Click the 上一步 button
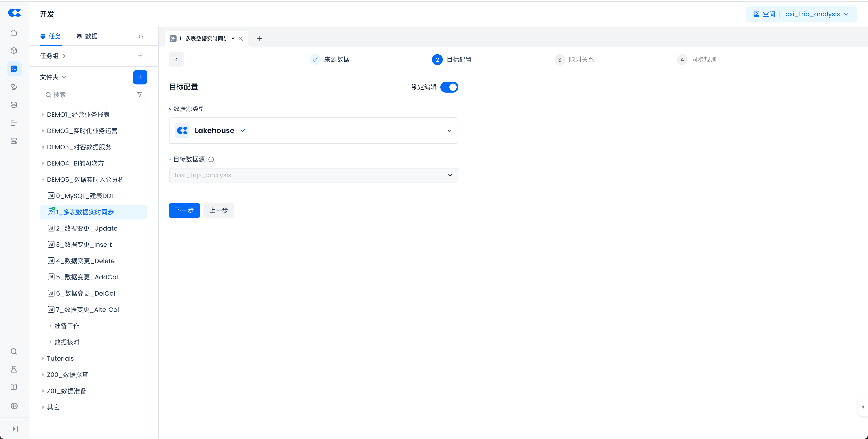 coord(218,210)
